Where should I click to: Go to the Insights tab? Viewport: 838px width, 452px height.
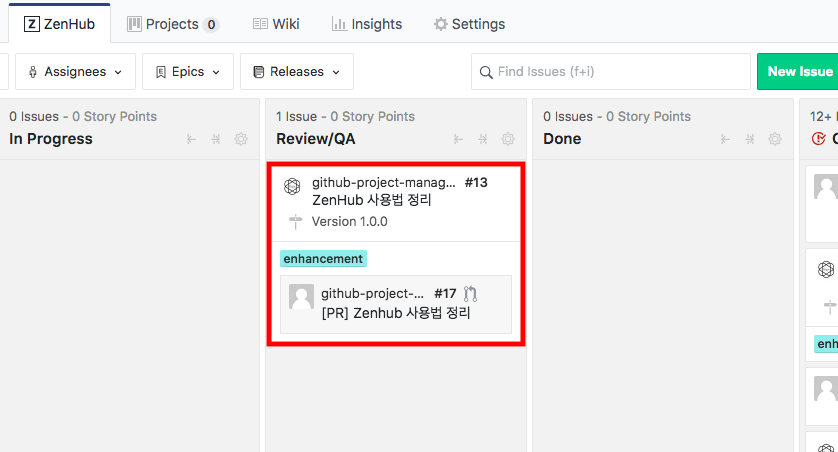click(x=367, y=24)
